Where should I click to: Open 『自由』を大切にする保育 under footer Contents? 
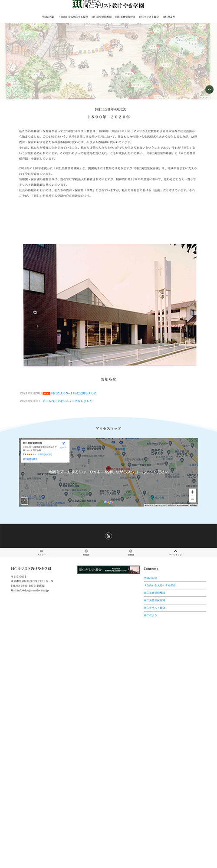coord(160,585)
